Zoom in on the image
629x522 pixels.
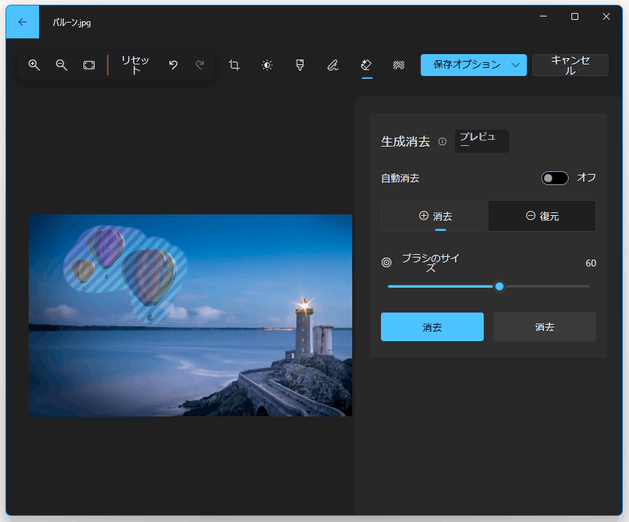click(x=34, y=65)
